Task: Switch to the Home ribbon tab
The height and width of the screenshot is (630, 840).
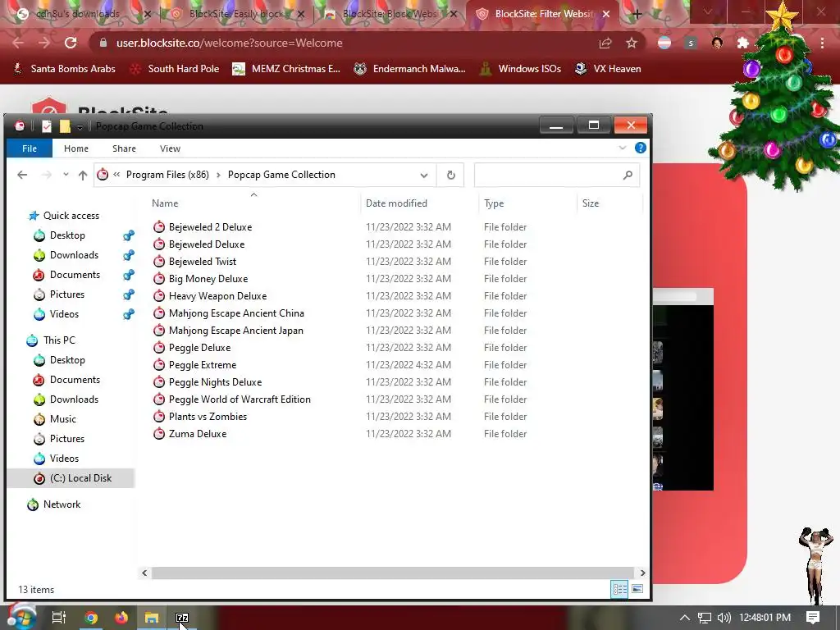Action: tap(76, 148)
